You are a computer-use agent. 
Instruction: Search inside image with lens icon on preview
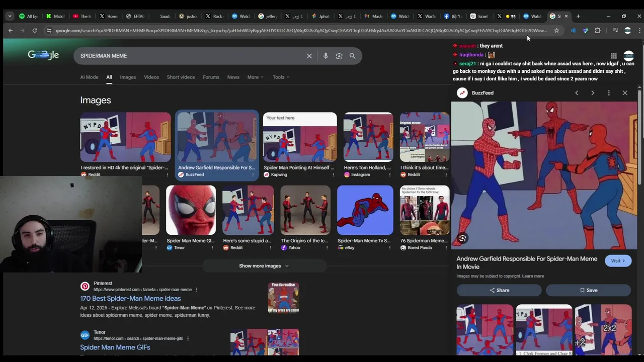tap(462, 238)
